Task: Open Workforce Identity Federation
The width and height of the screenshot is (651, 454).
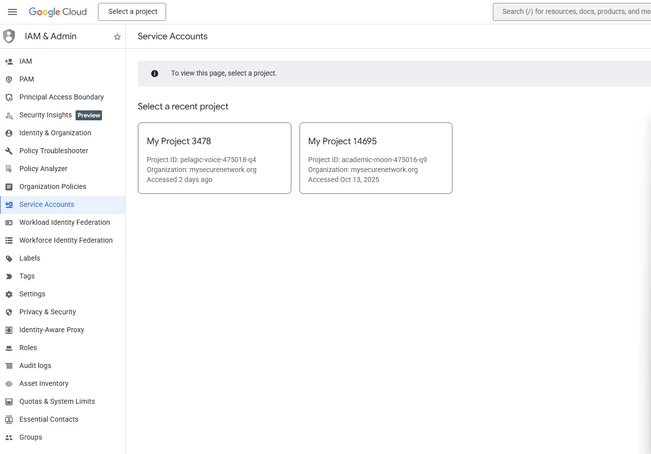Action: pos(63,240)
